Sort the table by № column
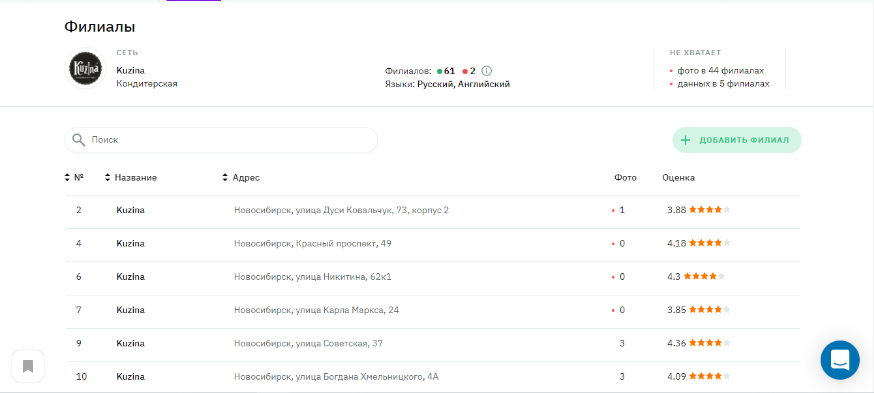The height and width of the screenshot is (393, 874). point(74,178)
